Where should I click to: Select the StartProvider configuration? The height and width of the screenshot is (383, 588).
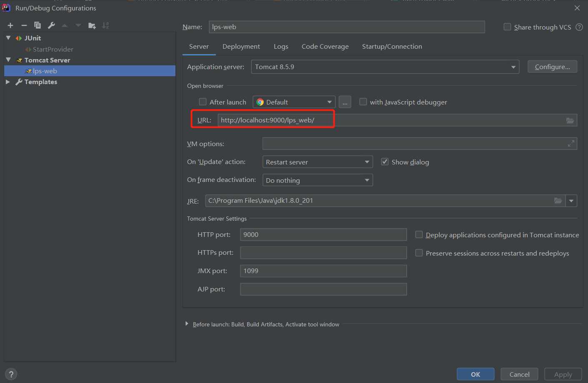tap(53, 49)
